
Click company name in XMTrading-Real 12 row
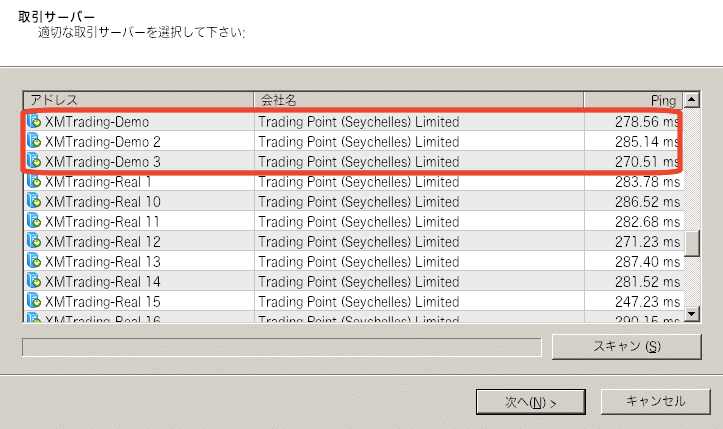pos(359,242)
